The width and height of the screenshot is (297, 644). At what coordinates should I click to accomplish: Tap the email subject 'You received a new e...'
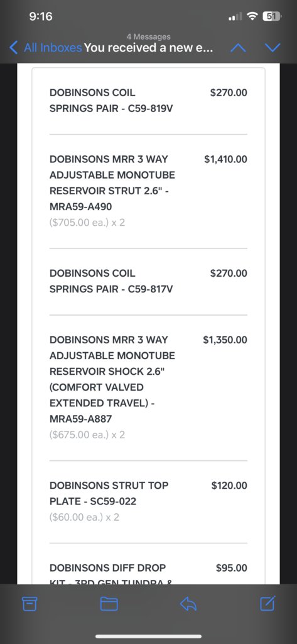pos(148,48)
